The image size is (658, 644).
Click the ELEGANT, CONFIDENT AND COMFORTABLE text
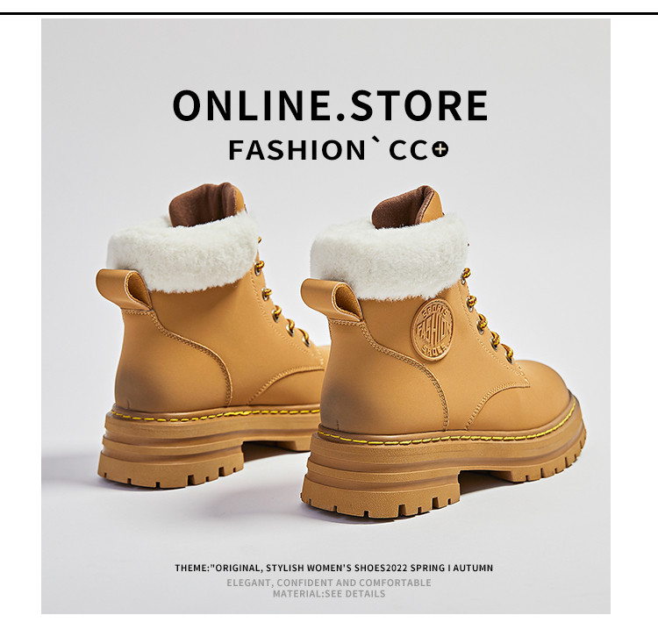tap(329, 583)
